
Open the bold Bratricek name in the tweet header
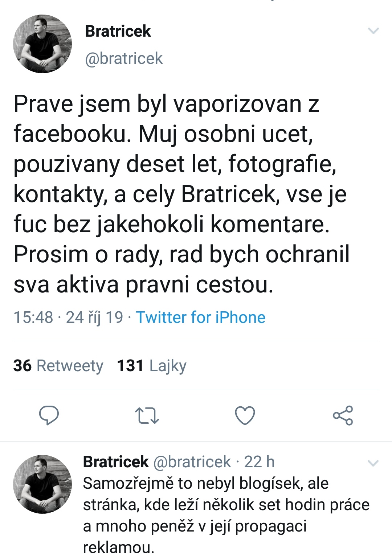(x=118, y=31)
